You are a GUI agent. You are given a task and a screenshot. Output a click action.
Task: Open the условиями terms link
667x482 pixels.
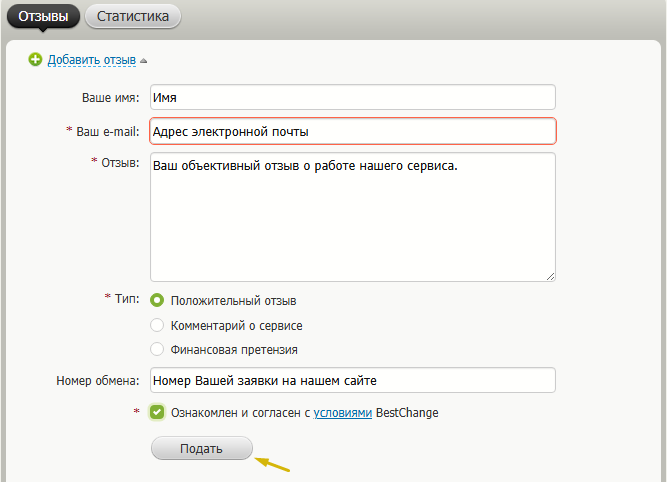[343, 412]
